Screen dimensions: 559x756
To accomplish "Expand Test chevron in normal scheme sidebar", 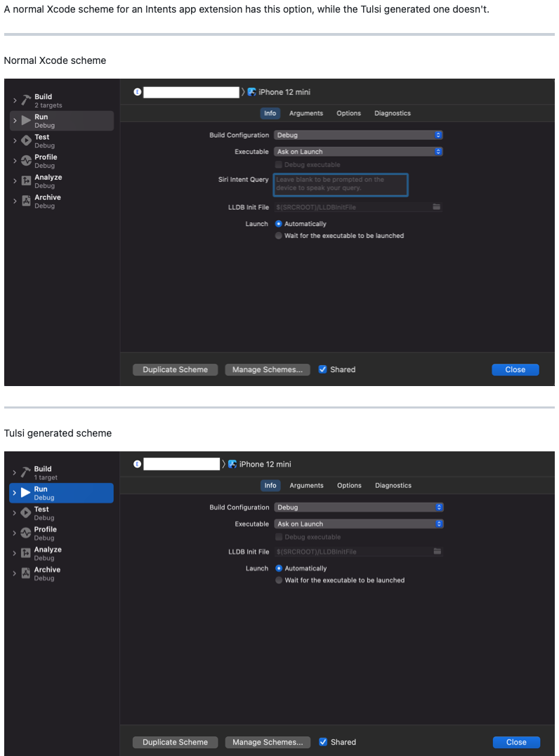I will [15, 141].
